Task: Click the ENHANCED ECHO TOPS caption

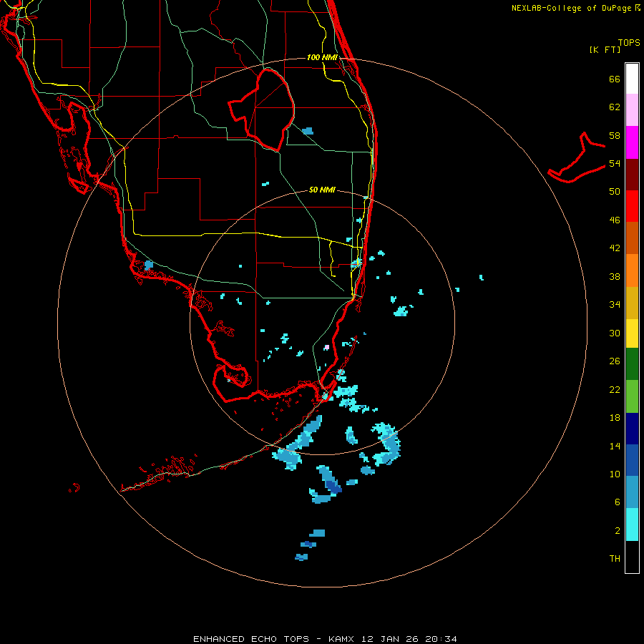Action: 251,639
